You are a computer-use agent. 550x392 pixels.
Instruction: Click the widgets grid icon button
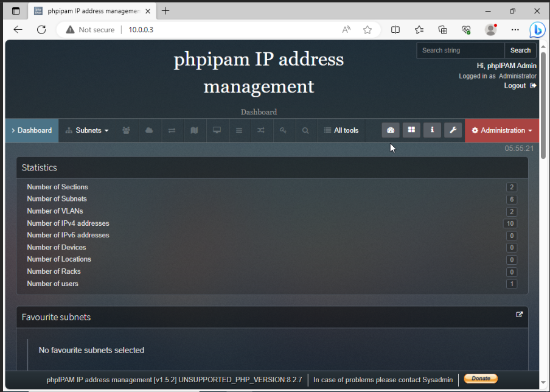411,130
